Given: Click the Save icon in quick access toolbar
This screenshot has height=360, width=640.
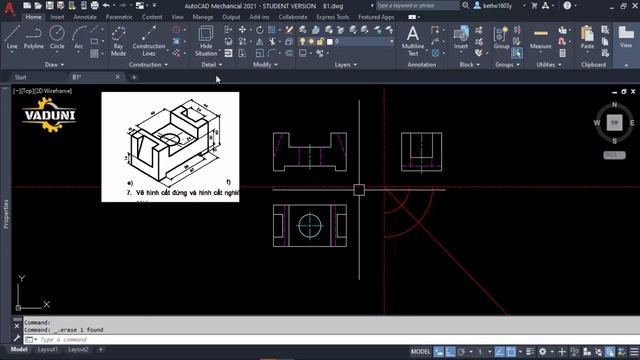Looking at the screenshot, I should pos(49,5).
